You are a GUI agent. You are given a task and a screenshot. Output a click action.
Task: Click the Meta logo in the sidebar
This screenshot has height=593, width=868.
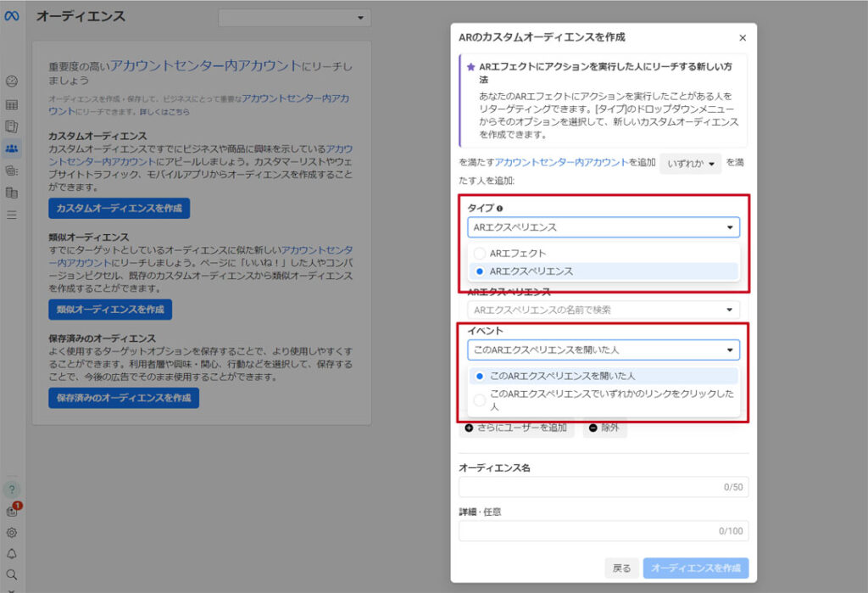click(x=11, y=17)
